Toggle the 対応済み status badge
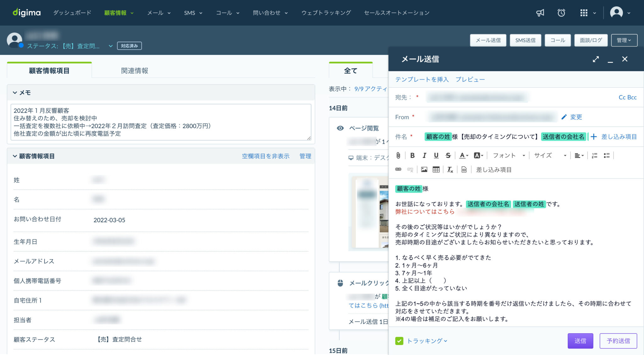 click(129, 46)
